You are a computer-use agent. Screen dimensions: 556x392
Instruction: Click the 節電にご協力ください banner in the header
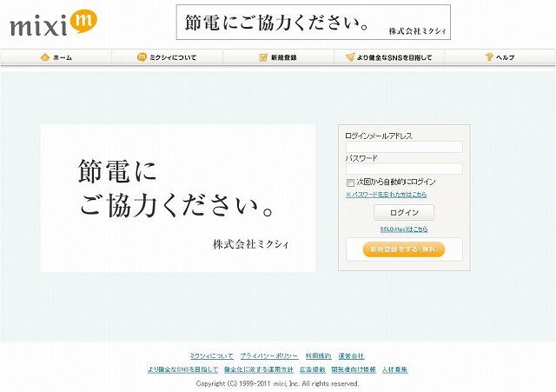tap(314, 23)
